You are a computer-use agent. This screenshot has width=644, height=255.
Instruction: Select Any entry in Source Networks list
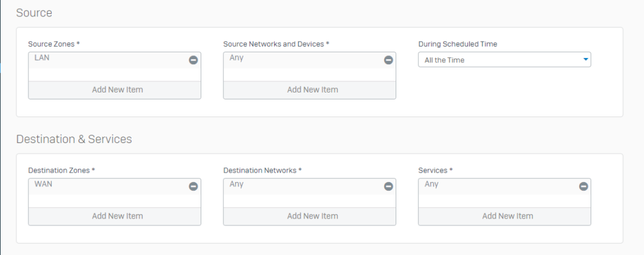(236, 58)
